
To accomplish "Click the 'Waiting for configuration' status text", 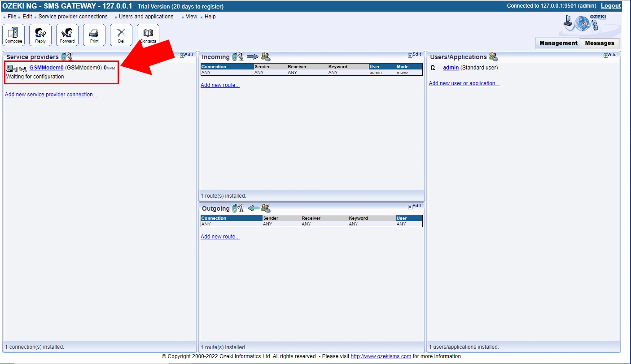I will 35,77.
